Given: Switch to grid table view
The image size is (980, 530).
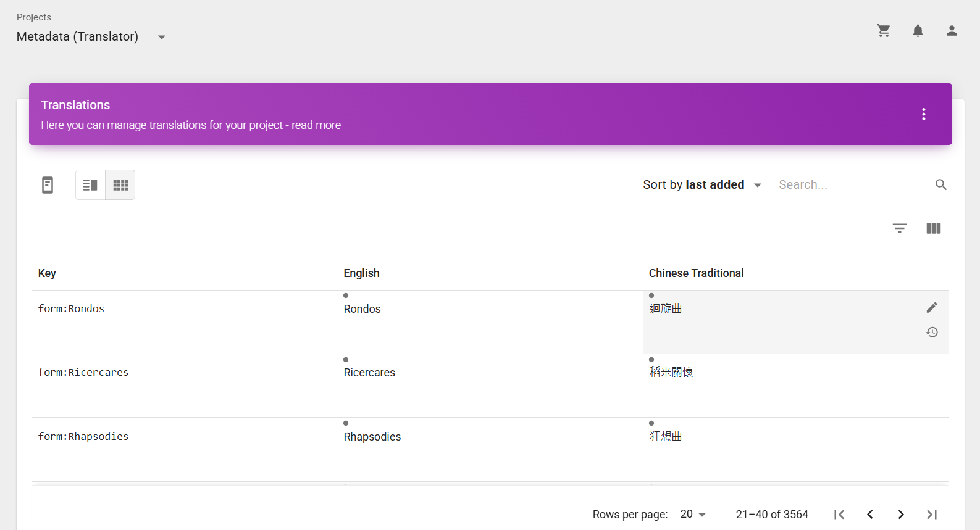Looking at the screenshot, I should coord(120,185).
